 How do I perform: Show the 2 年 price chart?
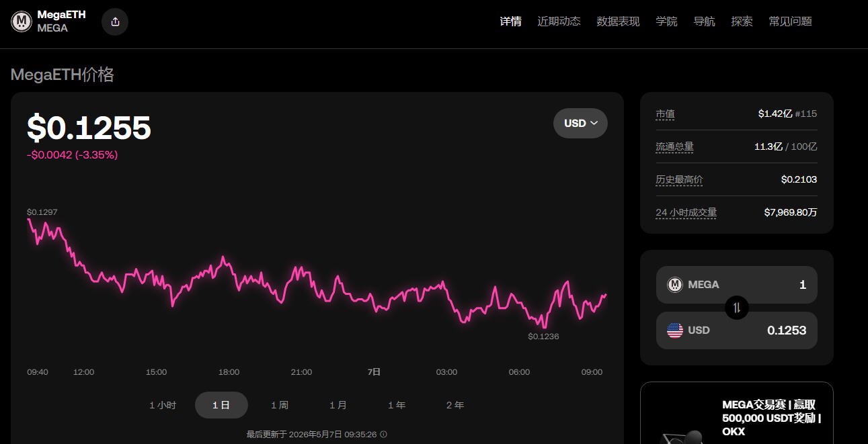click(455, 405)
